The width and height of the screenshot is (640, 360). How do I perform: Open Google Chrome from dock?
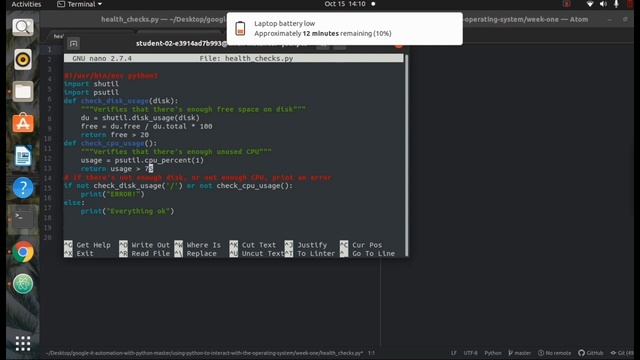(23, 252)
